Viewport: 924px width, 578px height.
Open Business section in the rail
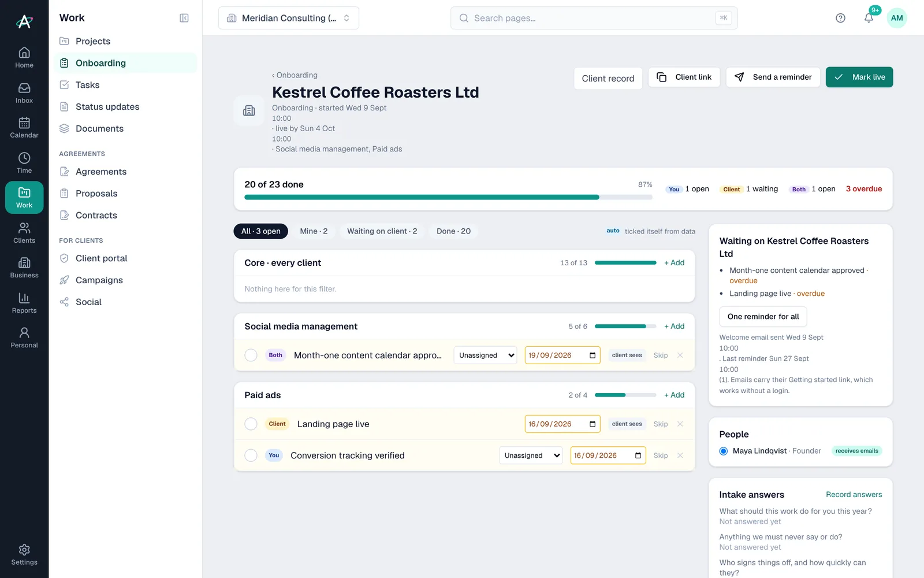[24, 268]
